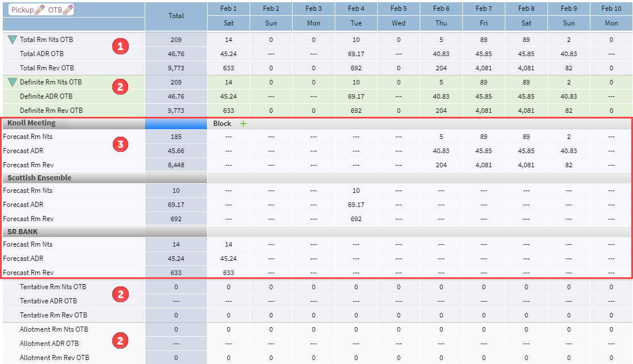This screenshot has width=633, height=364.
Task: Select the Feb 10 date column header
Action: coord(611,9)
